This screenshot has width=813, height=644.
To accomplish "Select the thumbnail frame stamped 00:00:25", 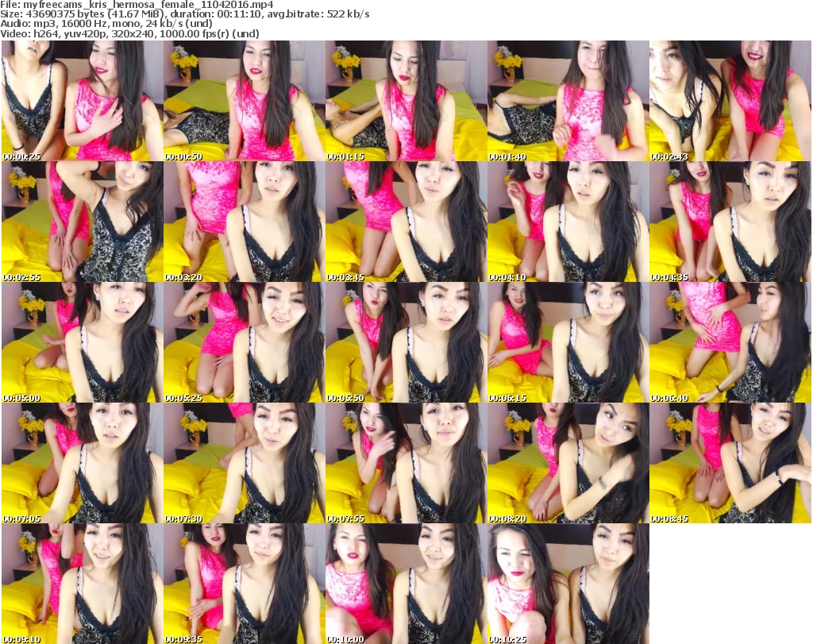I will 83,101.
